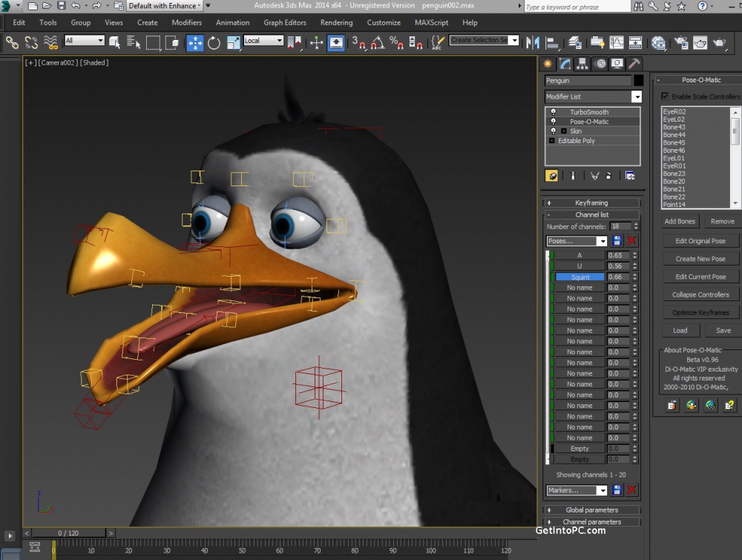Click the Penguin object color swatch
The width and height of the screenshot is (742, 560).
[638, 80]
